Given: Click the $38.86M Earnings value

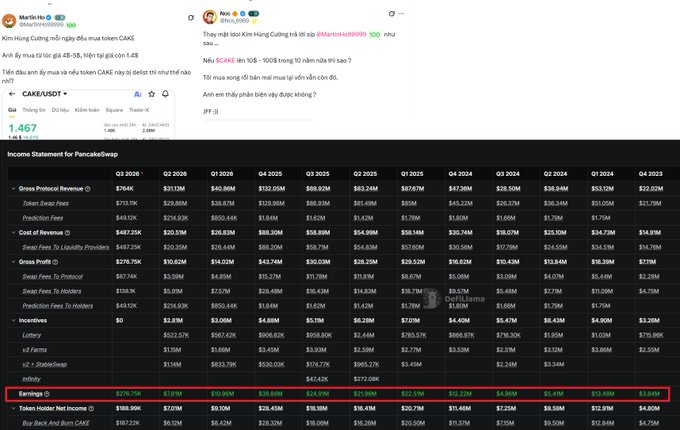Looking at the screenshot, I should point(270,394).
